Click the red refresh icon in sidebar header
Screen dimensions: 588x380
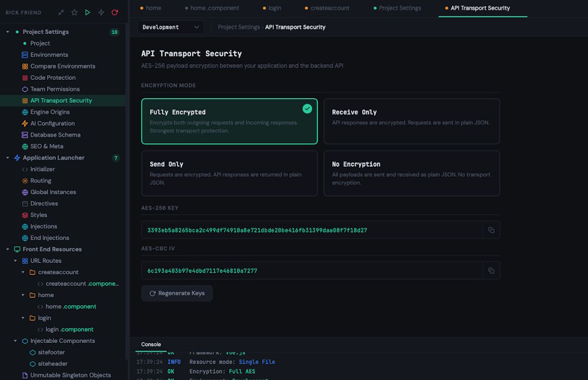115,12
